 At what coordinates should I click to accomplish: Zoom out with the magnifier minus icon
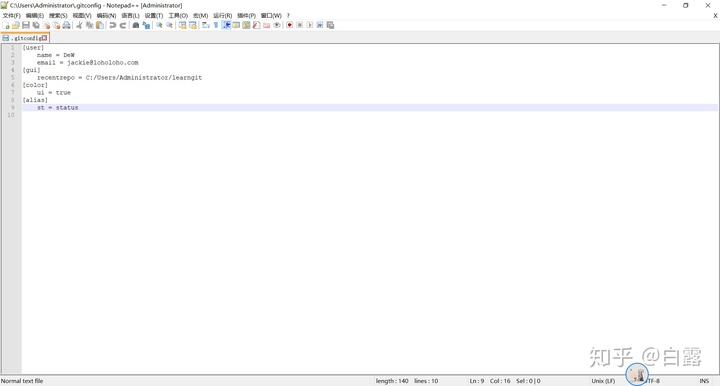pos(169,25)
